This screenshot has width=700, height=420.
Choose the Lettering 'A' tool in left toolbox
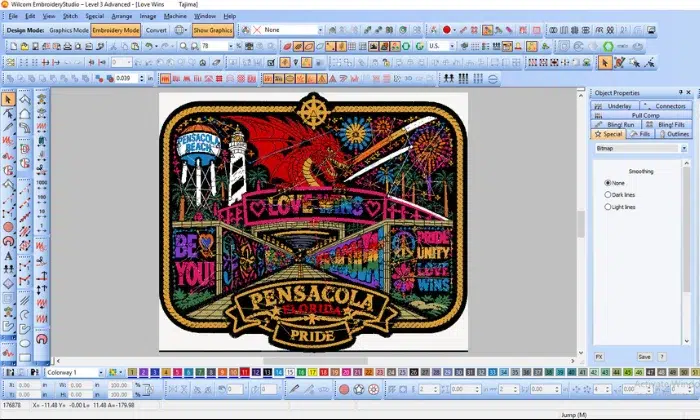8,256
